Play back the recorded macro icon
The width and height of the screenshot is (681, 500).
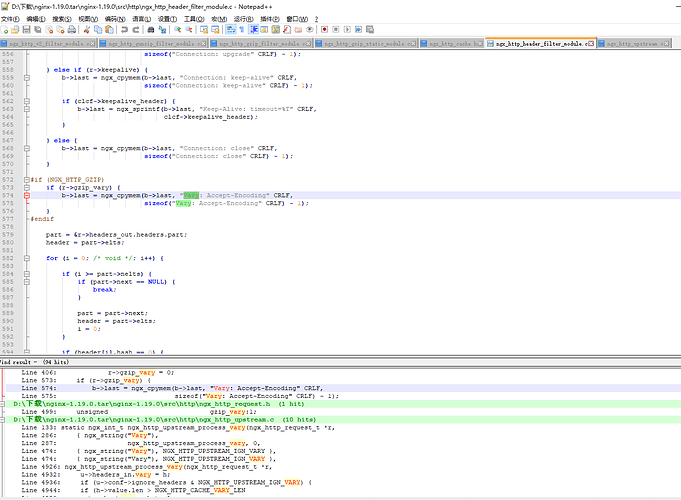pos(347,30)
